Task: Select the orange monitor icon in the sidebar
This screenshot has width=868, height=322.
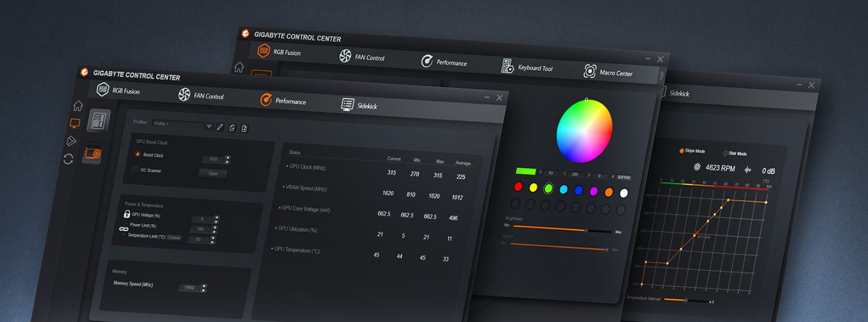Action: (75, 123)
